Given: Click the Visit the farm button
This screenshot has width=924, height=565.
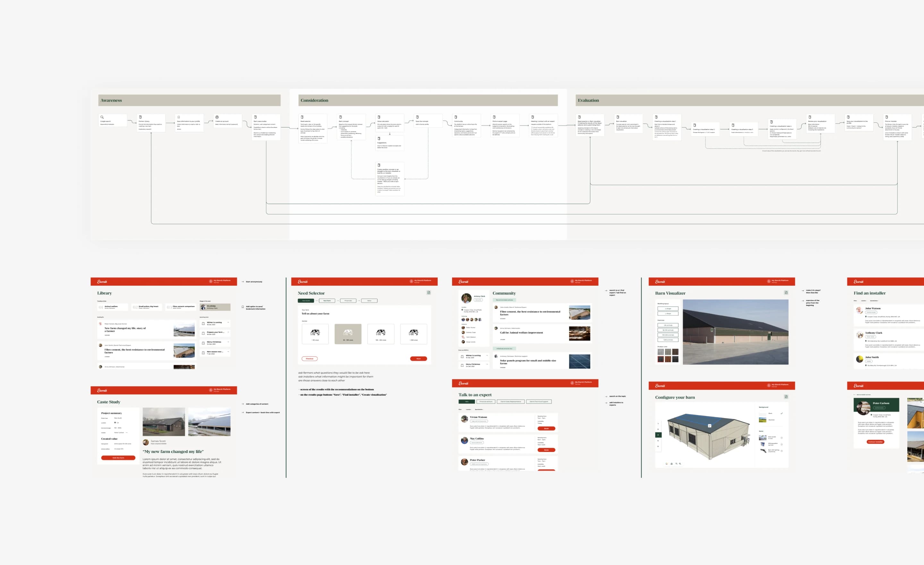Looking at the screenshot, I should (118, 458).
